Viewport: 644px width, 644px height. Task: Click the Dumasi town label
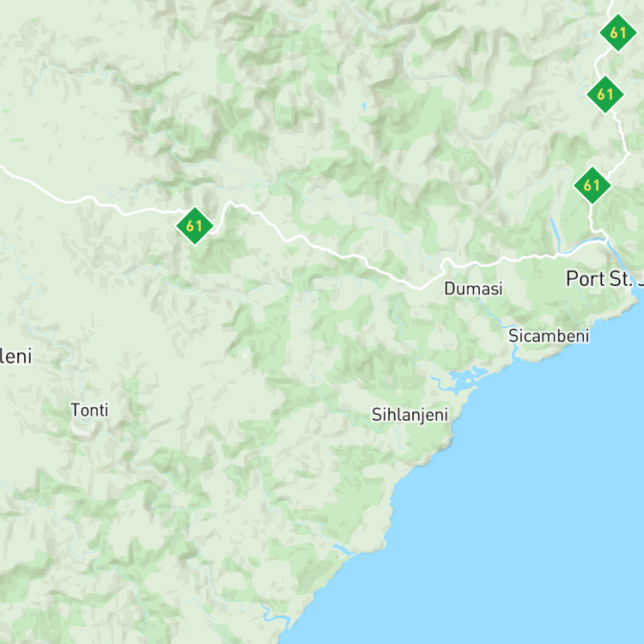[x=473, y=289]
